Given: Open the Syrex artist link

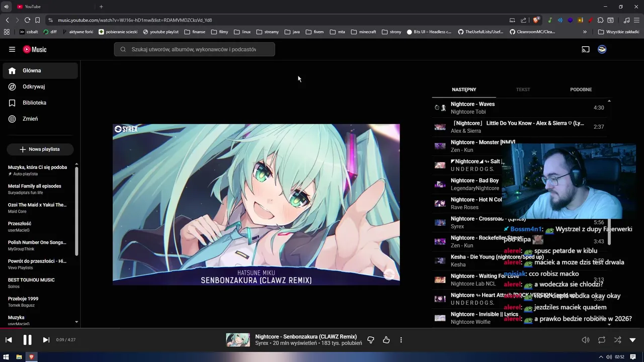Looking at the screenshot, I should [x=262, y=343].
